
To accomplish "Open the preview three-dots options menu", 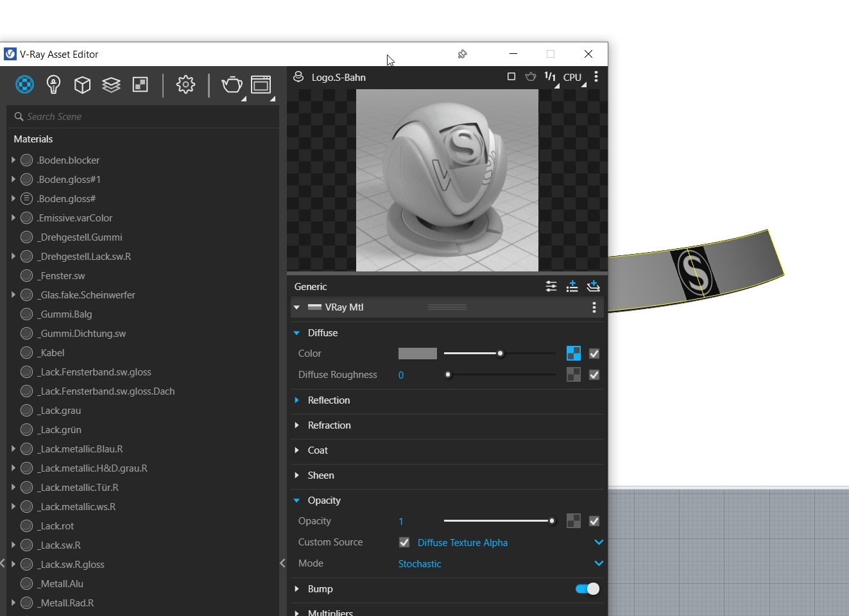I will point(596,76).
